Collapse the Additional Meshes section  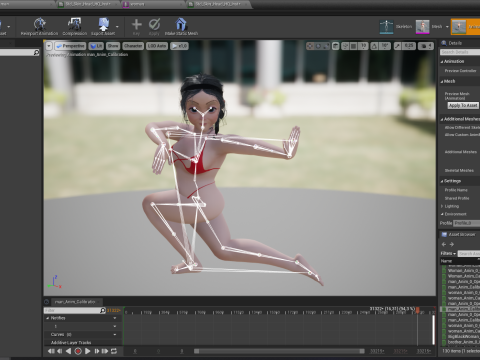[442, 119]
